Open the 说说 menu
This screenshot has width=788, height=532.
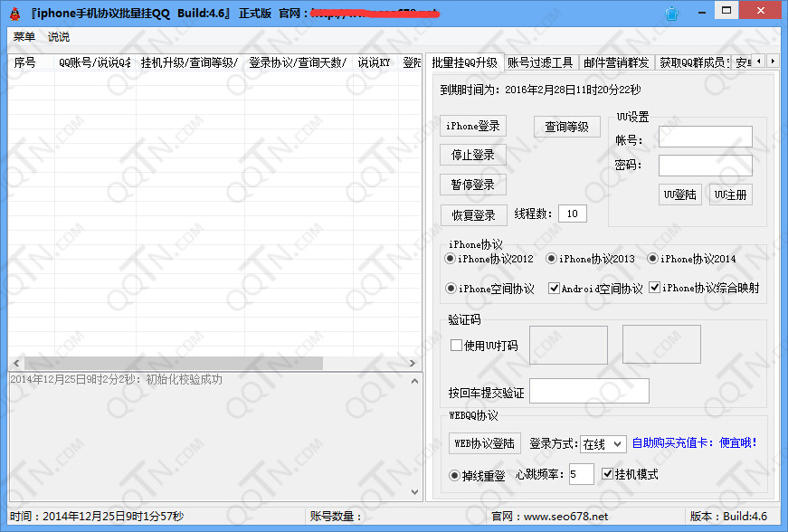point(59,37)
